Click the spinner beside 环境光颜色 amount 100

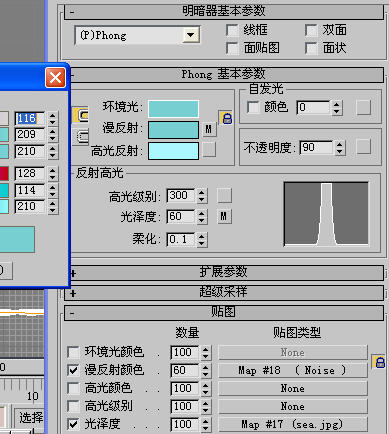pyautogui.click(x=206, y=352)
